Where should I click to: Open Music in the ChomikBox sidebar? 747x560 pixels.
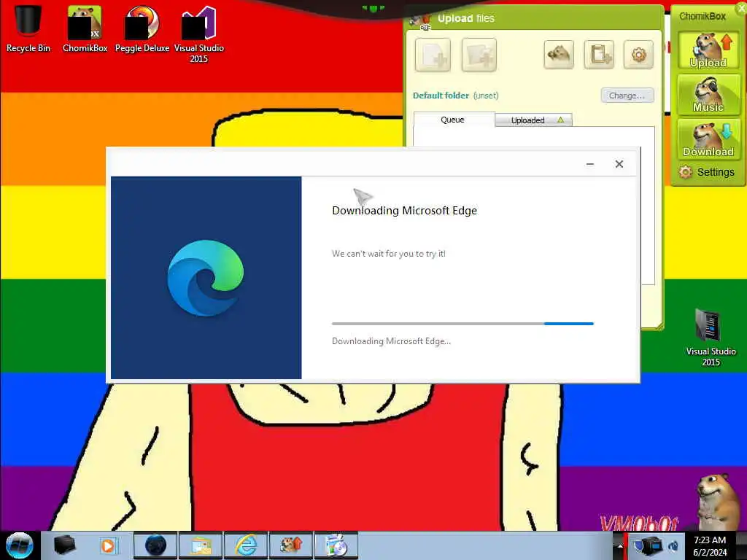[708, 95]
